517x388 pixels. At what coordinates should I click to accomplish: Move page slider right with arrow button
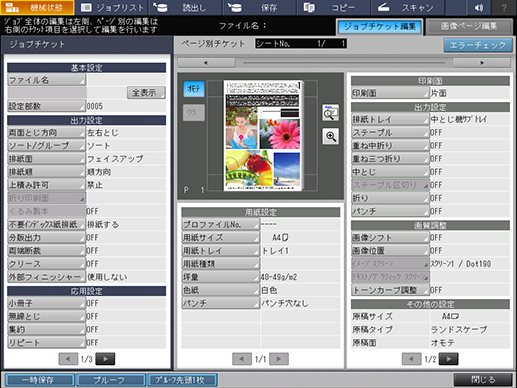[482, 63]
